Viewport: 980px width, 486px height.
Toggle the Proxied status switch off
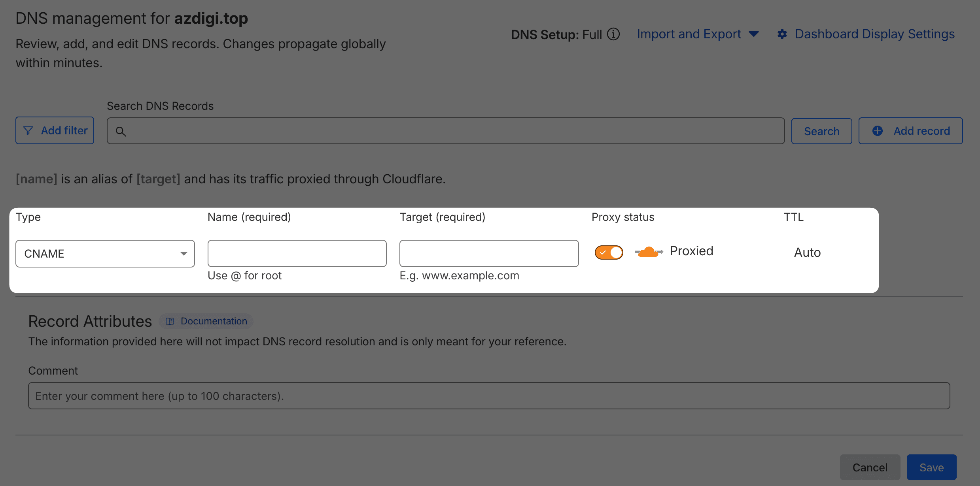pyautogui.click(x=609, y=252)
